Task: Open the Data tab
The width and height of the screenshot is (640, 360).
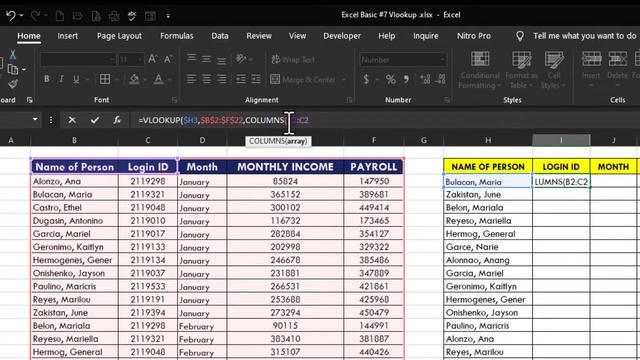Action: point(220,36)
